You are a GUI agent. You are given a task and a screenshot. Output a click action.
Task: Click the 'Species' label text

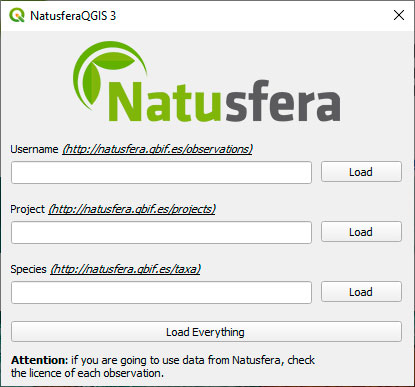coord(28,269)
